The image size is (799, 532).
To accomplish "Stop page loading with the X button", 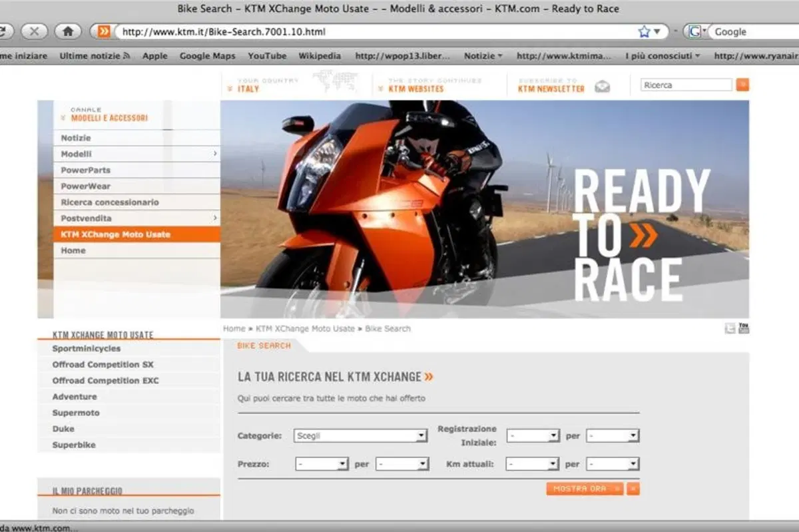I will pos(35,31).
